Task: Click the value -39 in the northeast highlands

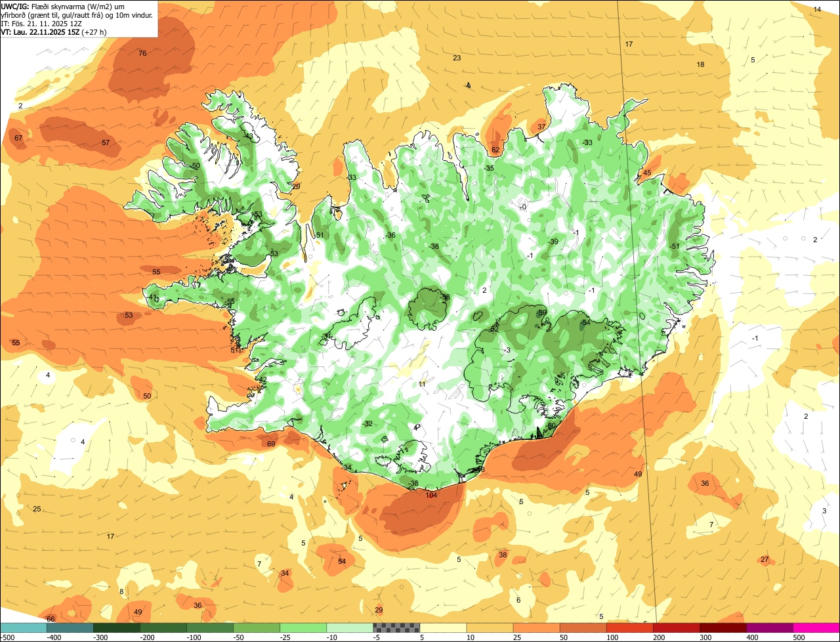Action: pyautogui.click(x=553, y=242)
